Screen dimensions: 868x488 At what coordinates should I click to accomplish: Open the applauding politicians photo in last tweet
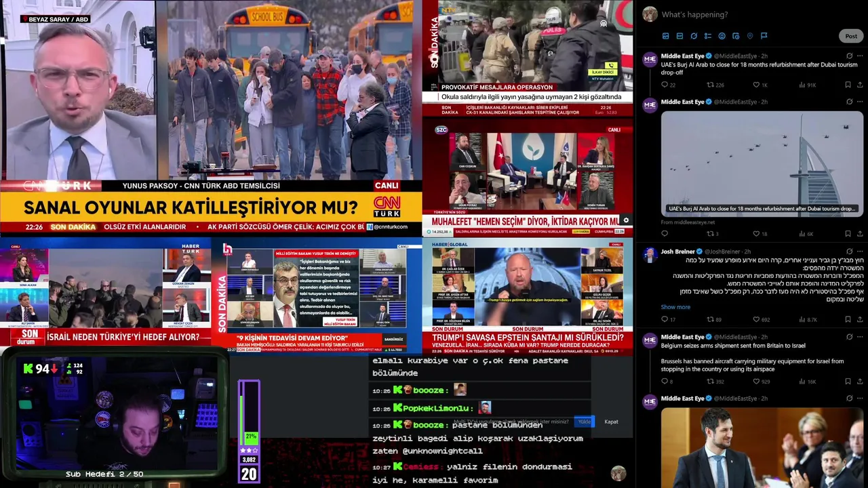(x=762, y=447)
